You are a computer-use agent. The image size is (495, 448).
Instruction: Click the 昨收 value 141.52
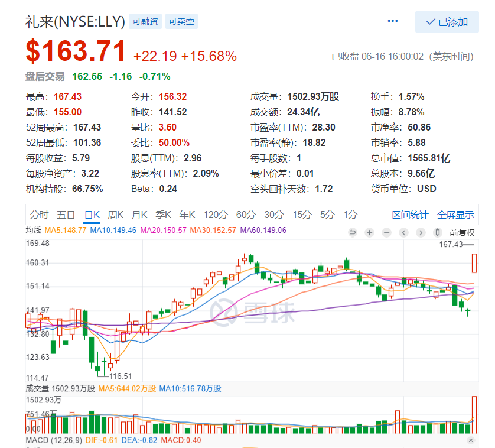point(172,112)
